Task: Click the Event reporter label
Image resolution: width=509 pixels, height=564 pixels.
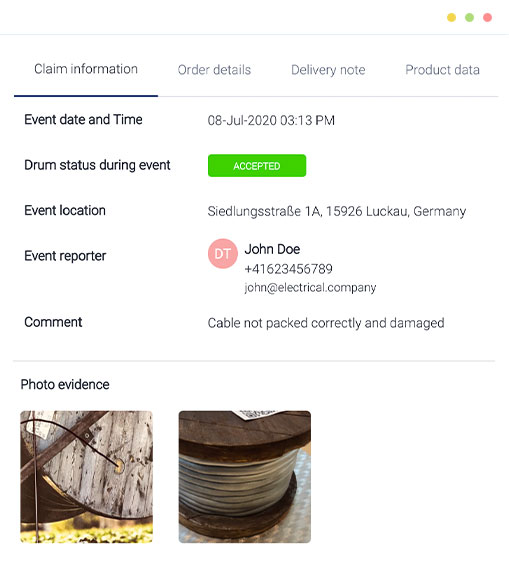Action: [65, 256]
